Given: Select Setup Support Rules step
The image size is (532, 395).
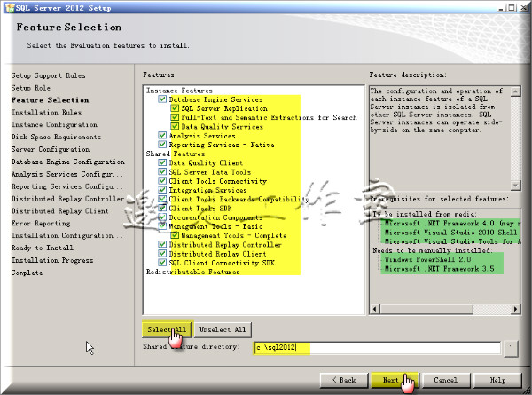Looking at the screenshot, I should point(48,75).
